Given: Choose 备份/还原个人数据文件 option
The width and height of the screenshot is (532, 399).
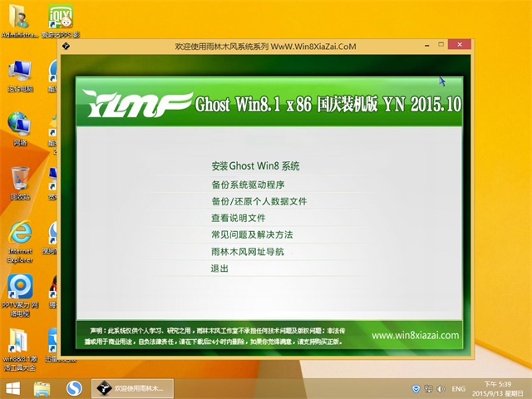Looking at the screenshot, I should tap(259, 201).
